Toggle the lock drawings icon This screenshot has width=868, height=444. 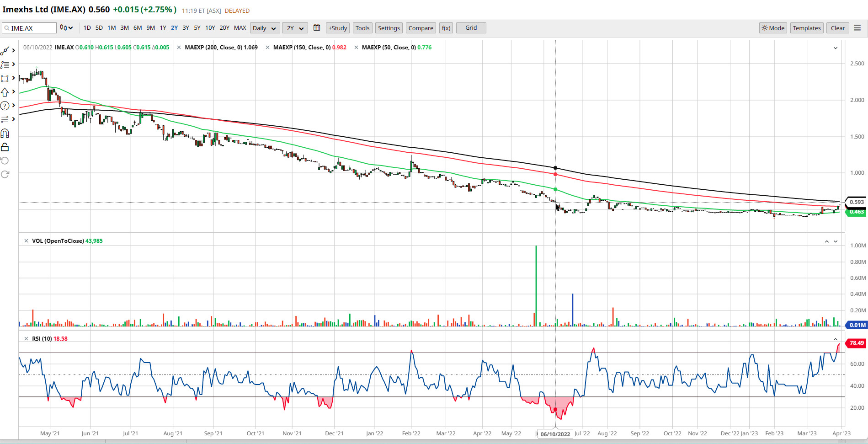(5, 147)
